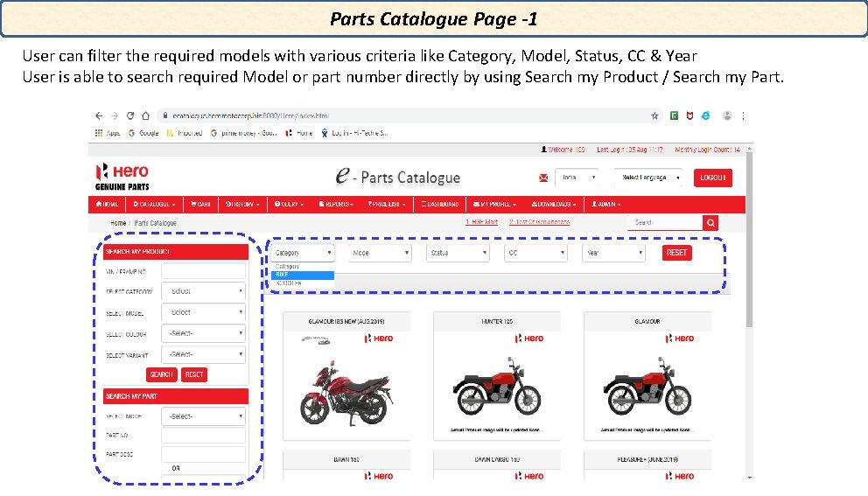Expand the DOWNLOADS menu
This screenshot has width=868, height=496.
tap(554, 205)
